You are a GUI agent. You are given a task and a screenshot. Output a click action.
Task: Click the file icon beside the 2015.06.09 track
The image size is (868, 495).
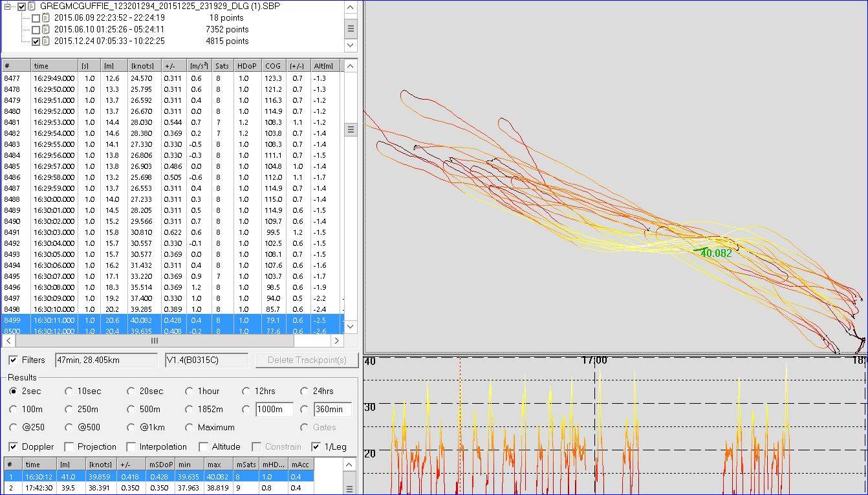46,18
